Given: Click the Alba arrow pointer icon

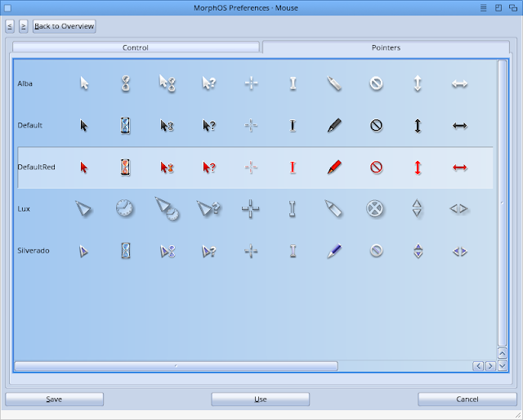Looking at the screenshot, I should point(84,83).
